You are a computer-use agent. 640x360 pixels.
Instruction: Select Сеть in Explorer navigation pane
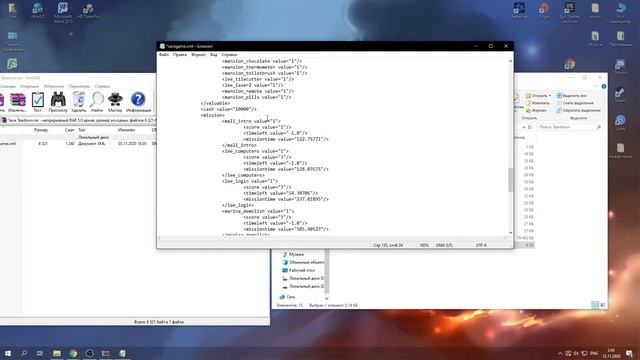(x=290, y=297)
